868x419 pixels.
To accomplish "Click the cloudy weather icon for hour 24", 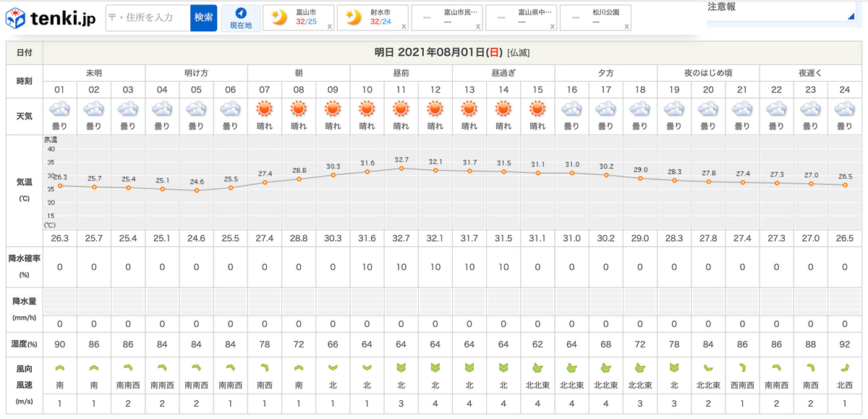I will [844, 109].
